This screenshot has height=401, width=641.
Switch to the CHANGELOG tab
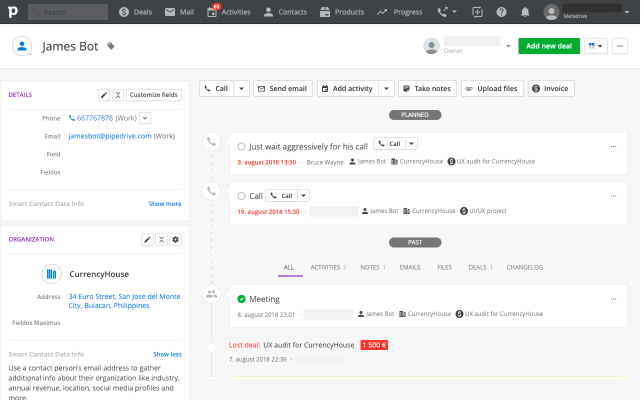[x=525, y=267]
